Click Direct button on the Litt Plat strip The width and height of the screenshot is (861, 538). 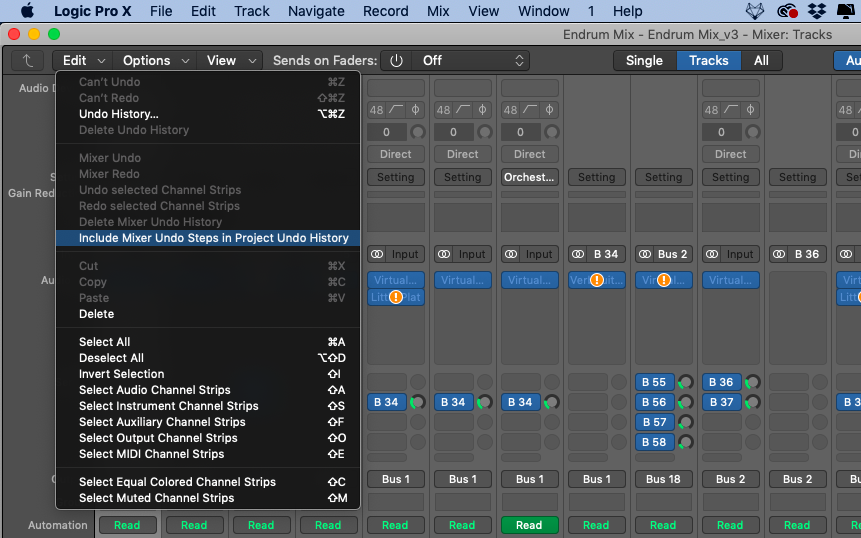(x=396, y=154)
